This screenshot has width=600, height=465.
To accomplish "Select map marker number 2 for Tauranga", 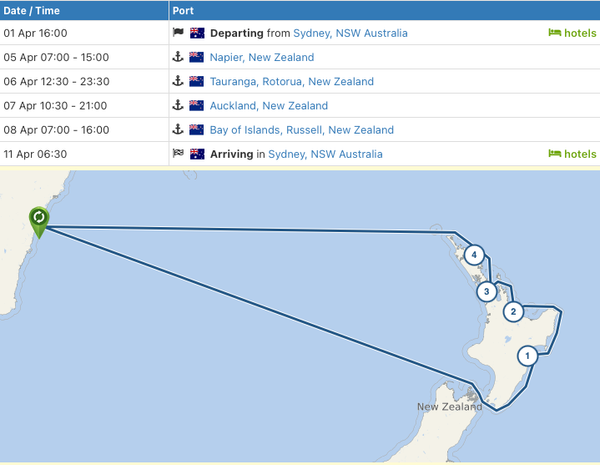I will click(513, 312).
